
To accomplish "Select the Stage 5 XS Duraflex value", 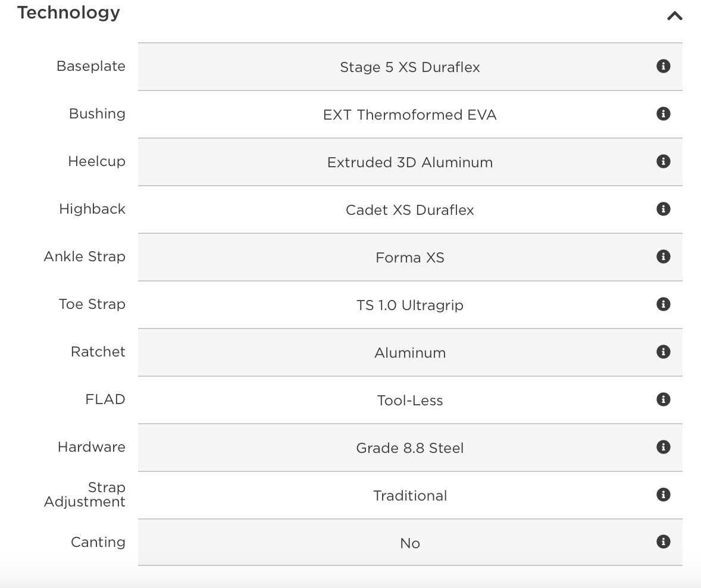I will [410, 67].
